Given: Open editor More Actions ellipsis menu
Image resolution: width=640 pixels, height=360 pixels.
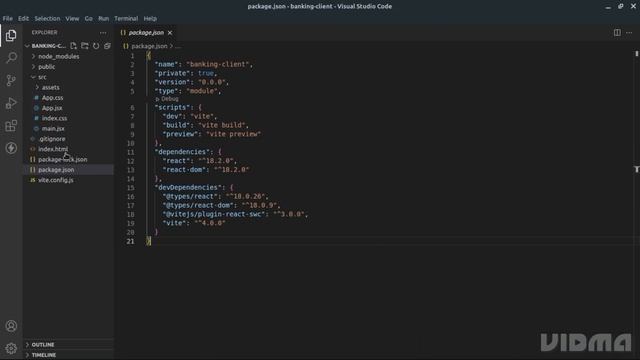Looking at the screenshot, I should point(629,33).
